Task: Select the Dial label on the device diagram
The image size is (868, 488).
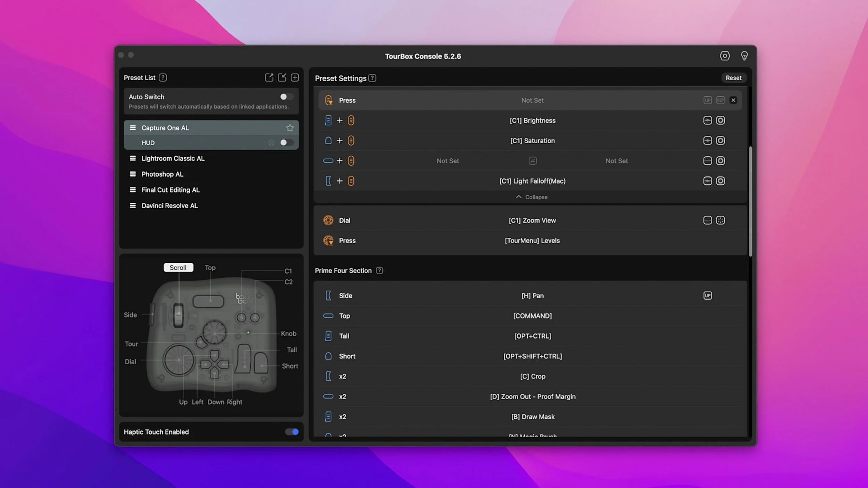Action: click(131, 362)
